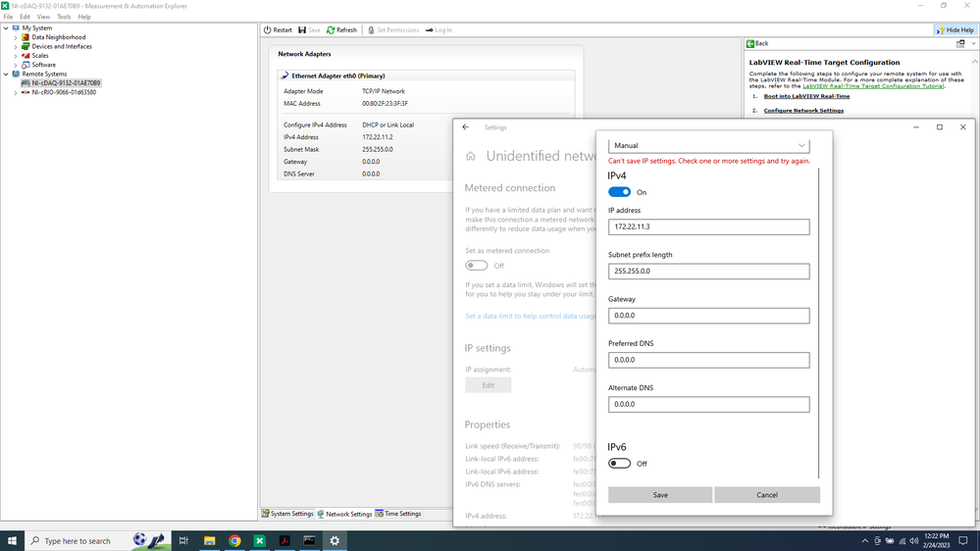Open the File menu

pos(8,17)
